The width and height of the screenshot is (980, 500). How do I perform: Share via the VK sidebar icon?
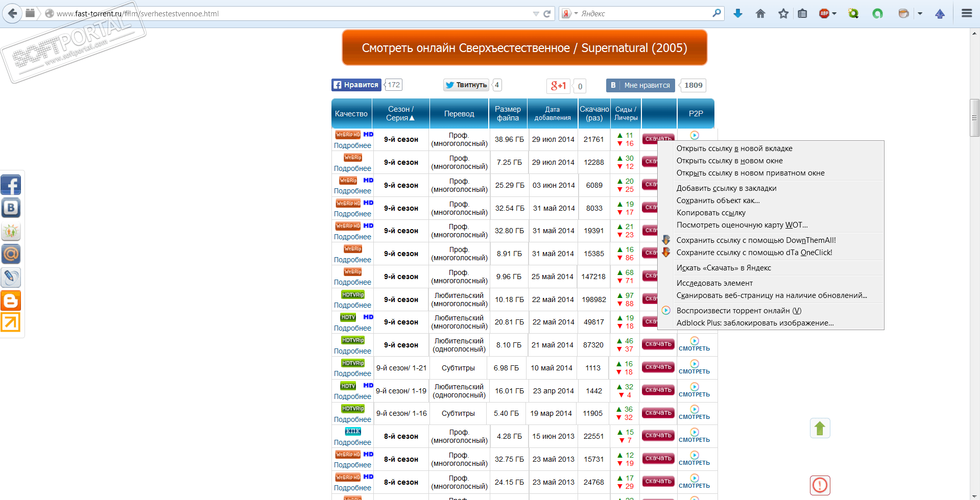click(11, 208)
